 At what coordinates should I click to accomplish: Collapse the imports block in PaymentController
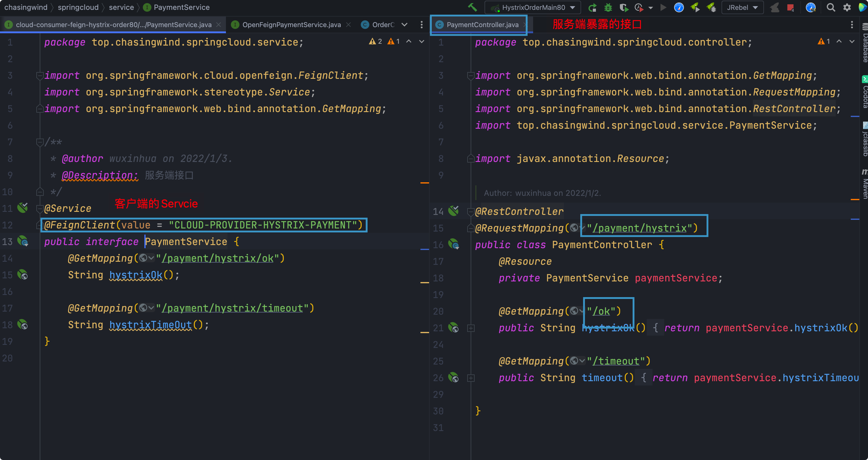(471, 75)
